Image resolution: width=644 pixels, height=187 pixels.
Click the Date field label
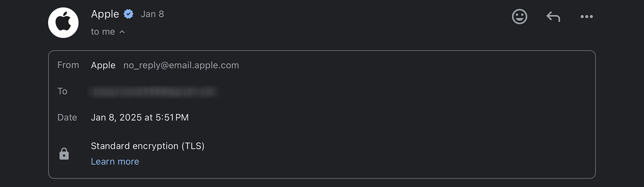coord(67,118)
